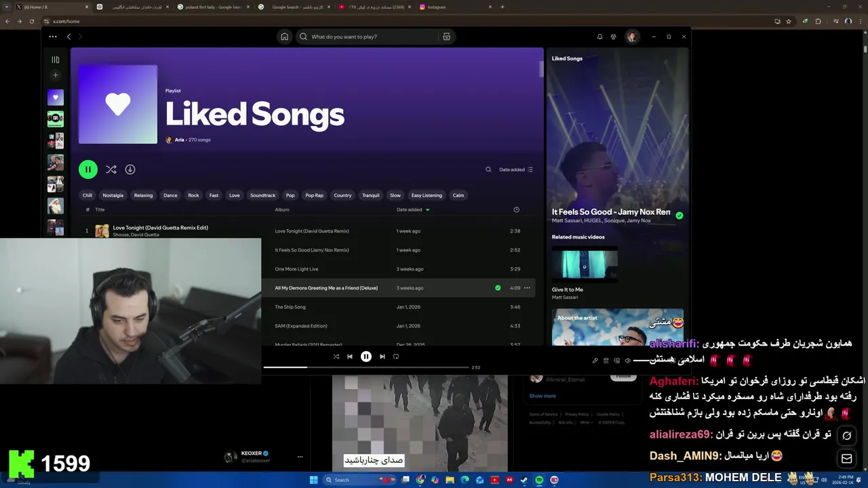
Task: Pause playback with the big green Liked Songs button
Action: pyautogui.click(x=88, y=169)
